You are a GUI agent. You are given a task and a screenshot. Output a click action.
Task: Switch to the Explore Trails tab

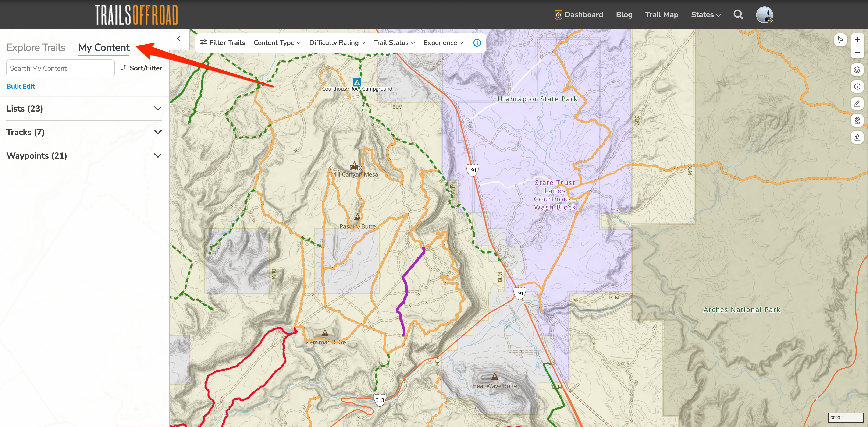coord(36,47)
